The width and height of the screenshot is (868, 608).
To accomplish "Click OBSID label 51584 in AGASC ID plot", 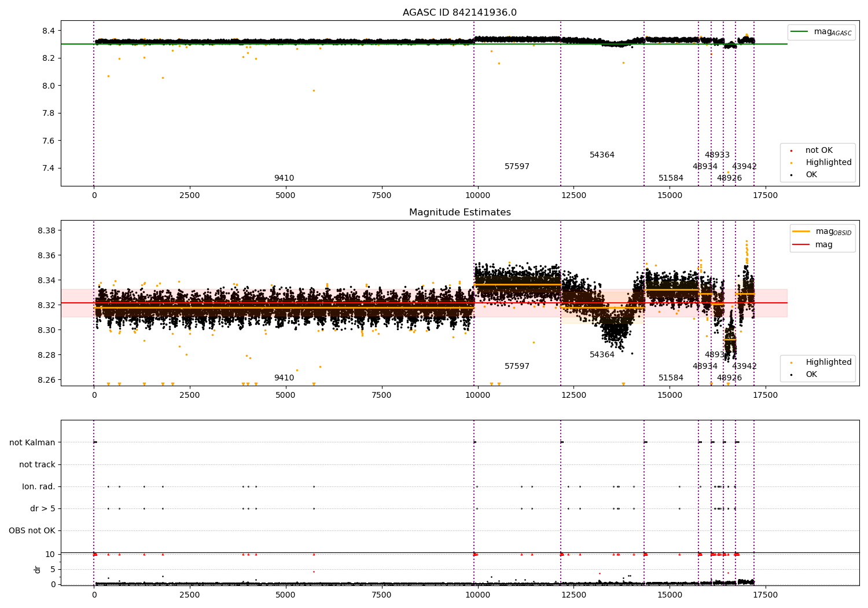I will 671,178.
